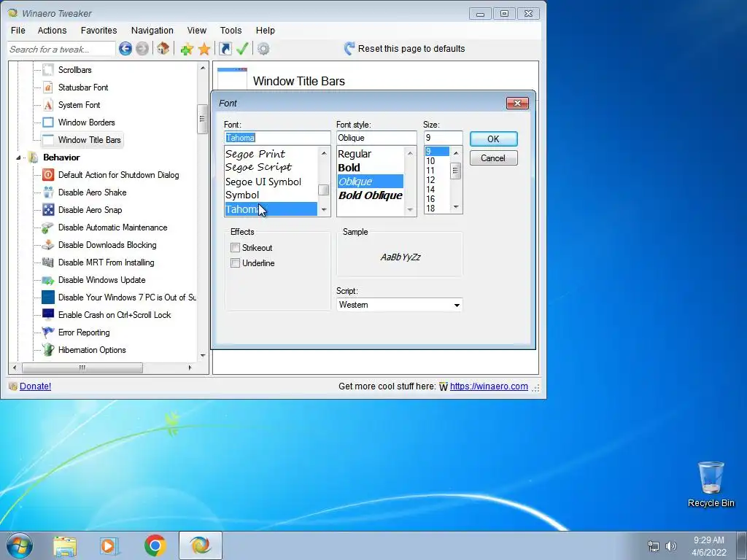Click the Back navigation arrow icon

[125, 49]
